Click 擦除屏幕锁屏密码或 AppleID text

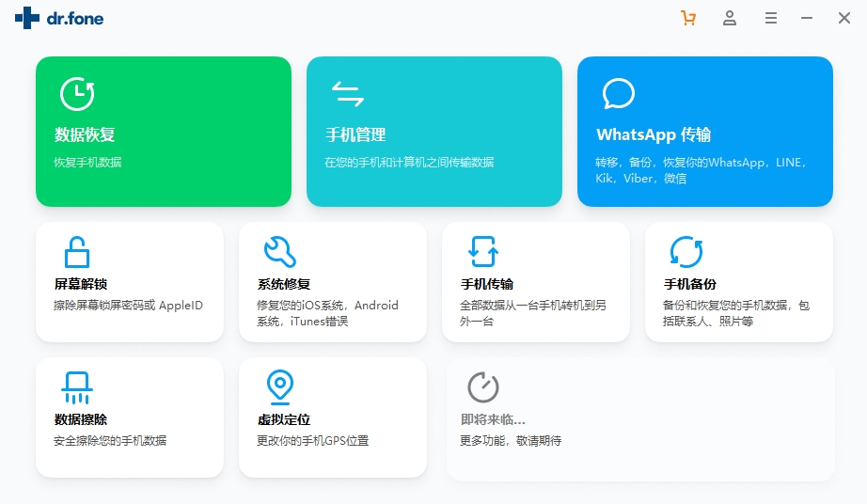point(128,305)
